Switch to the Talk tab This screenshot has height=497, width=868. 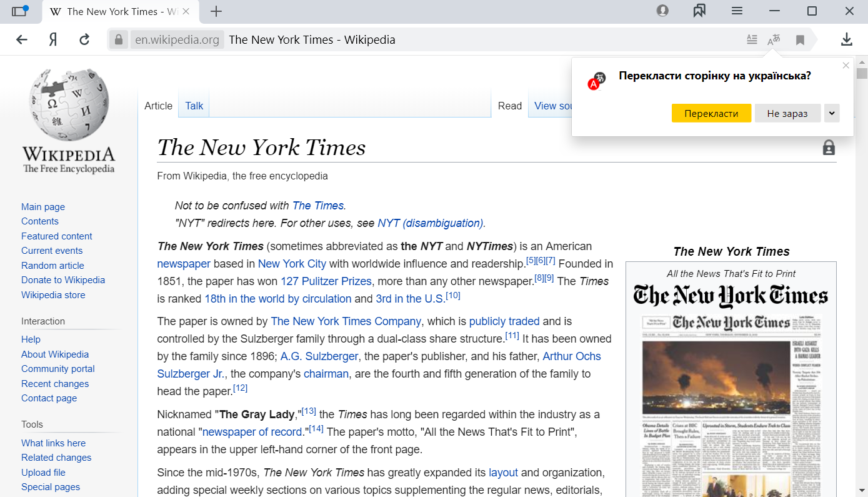[x=194, y=106]
